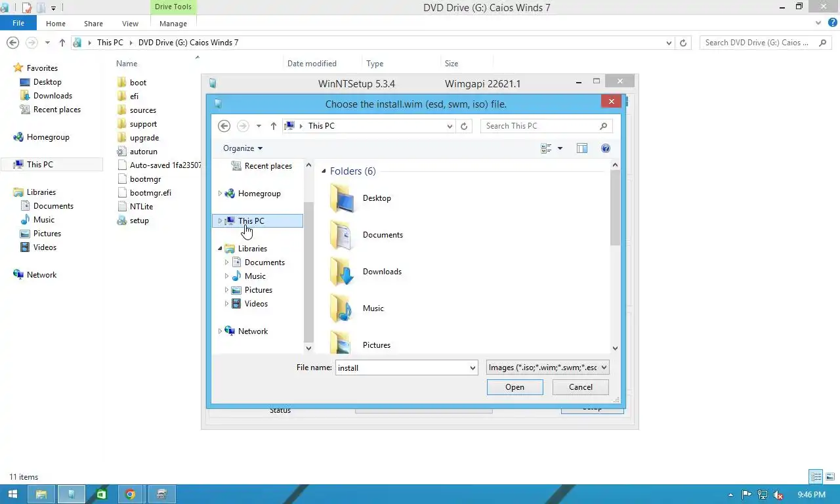Click the Open button
This screenshot has width=840, height=504.
click(514, 387)
